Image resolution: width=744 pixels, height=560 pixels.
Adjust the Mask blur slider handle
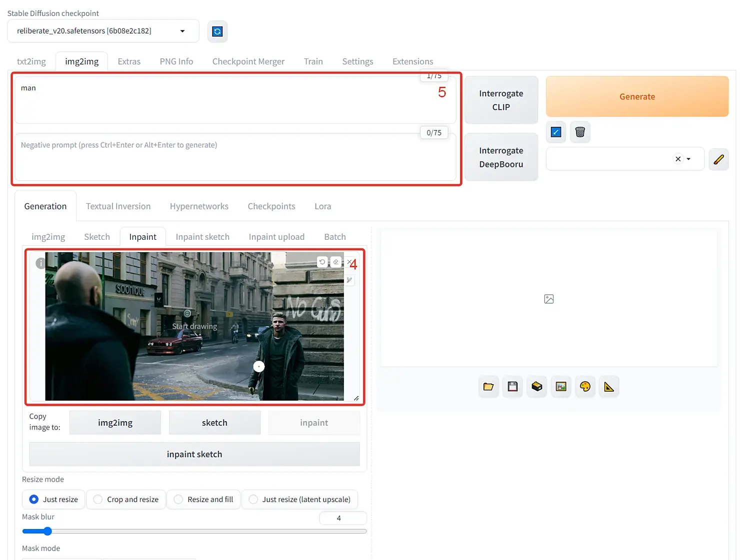(47, 531)
